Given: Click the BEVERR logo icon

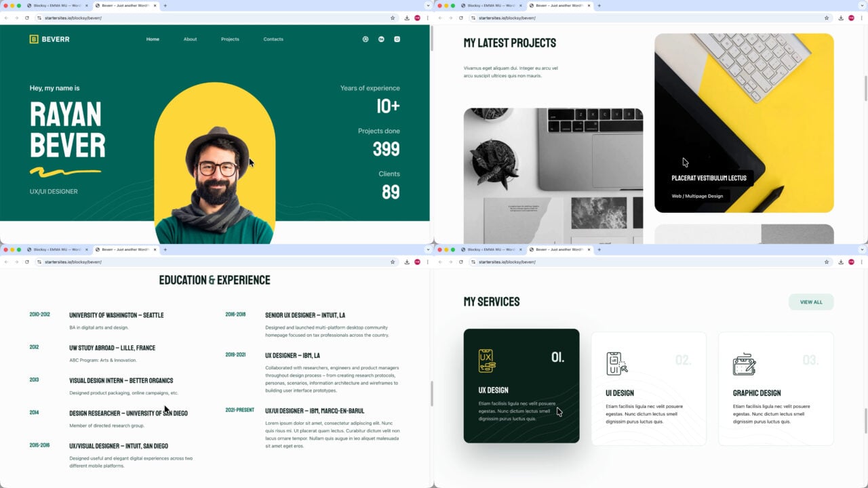Looking at the screenshot, I should (x=34, y=39).
